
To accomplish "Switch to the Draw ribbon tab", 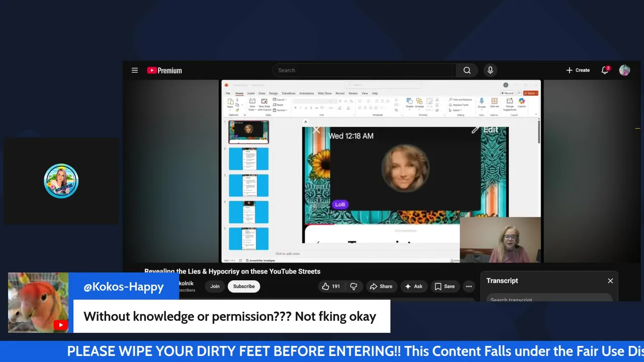I will [x=262, y=94].
